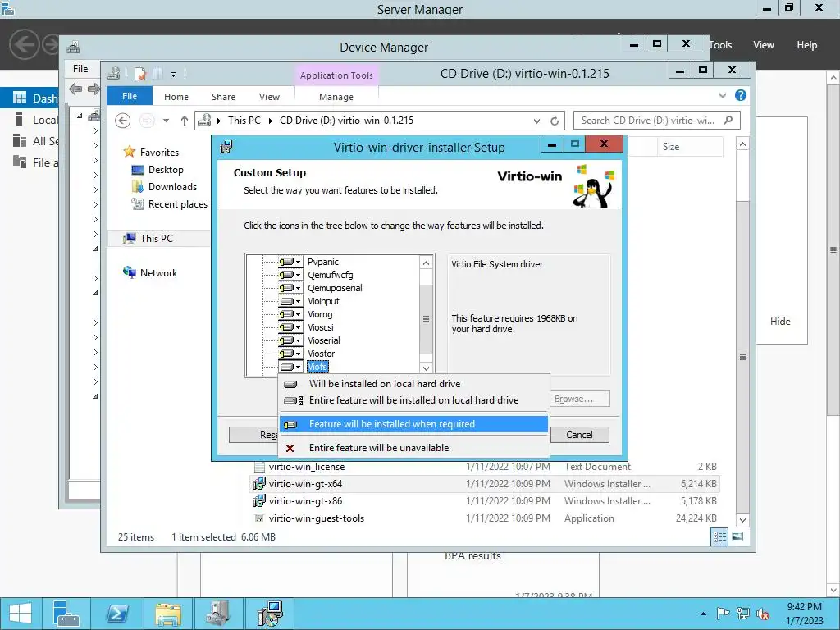Viewport: 840px width, 630px height.
Task: Open PowerShell from the taskbar
Action: tap(117, 614)
